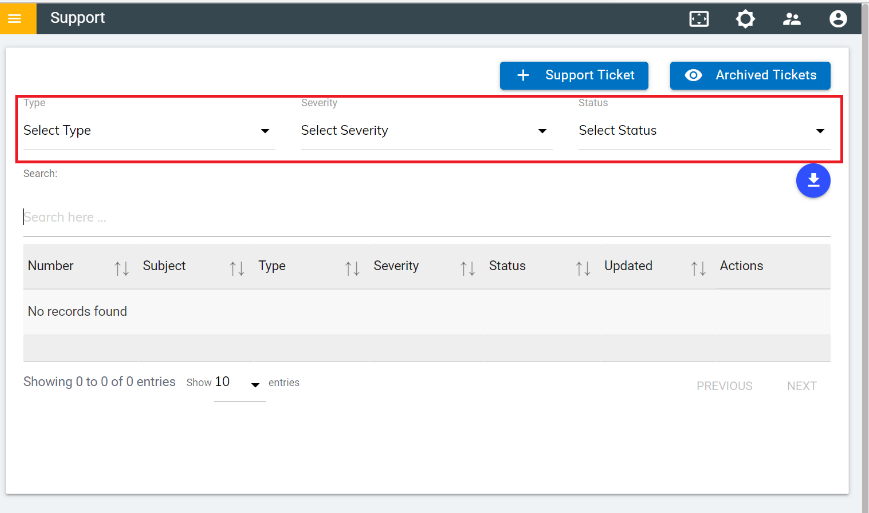The height and width of the screenshot is (513, 869).
Task: Sort tickets by Severity column
Action: (467, 268)
